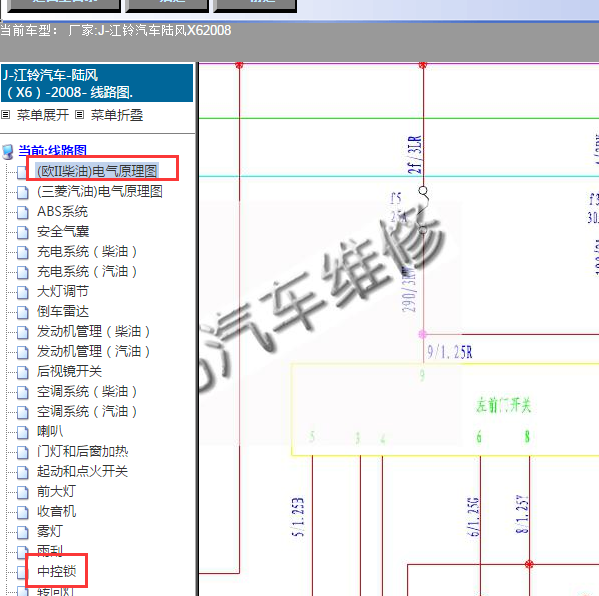The height and width of the screenshot is (596, 599).
Task: Click the small icon before 菜单展开
Action: click(5, 115)
